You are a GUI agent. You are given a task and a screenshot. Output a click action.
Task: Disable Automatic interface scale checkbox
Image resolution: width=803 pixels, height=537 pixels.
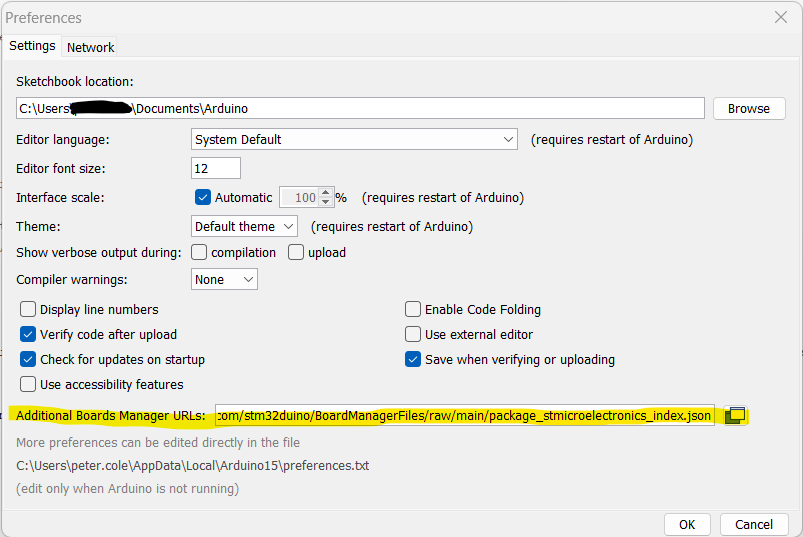tap(203, 198)
